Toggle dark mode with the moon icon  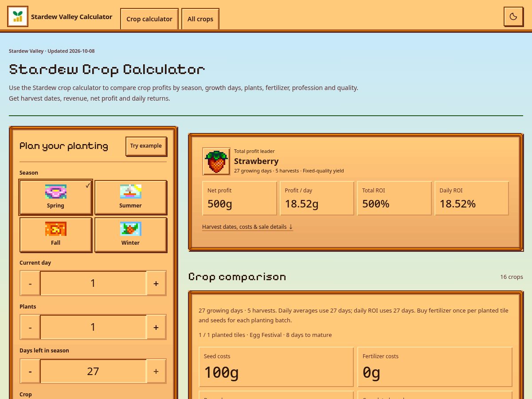click(513, 16)
